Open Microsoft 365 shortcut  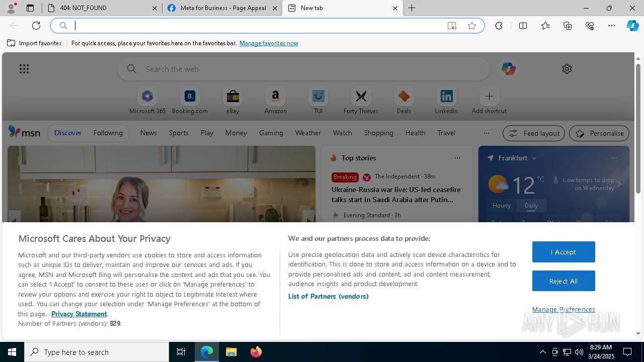click(147, 101)
